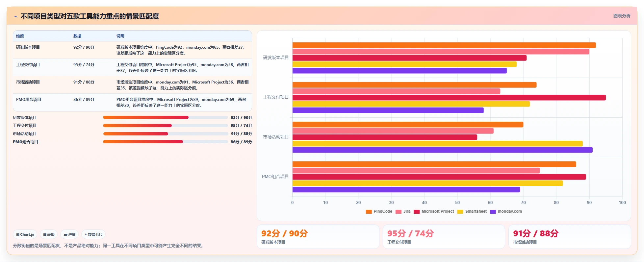Image resolution: width=644 pixels, height=262 pixels.
Task: Select the PMO组合项目 table row name
Action: pyautogui.click(x=29, y=100)
